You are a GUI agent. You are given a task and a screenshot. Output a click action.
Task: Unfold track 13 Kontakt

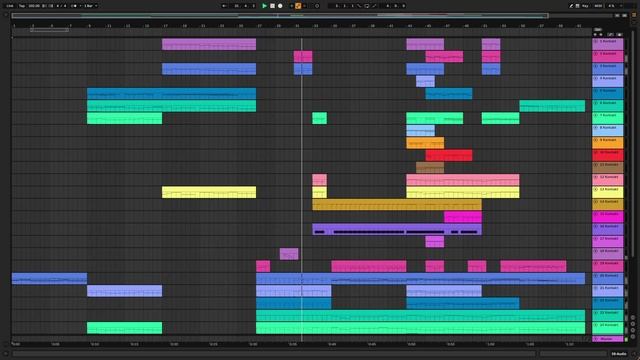596,189
